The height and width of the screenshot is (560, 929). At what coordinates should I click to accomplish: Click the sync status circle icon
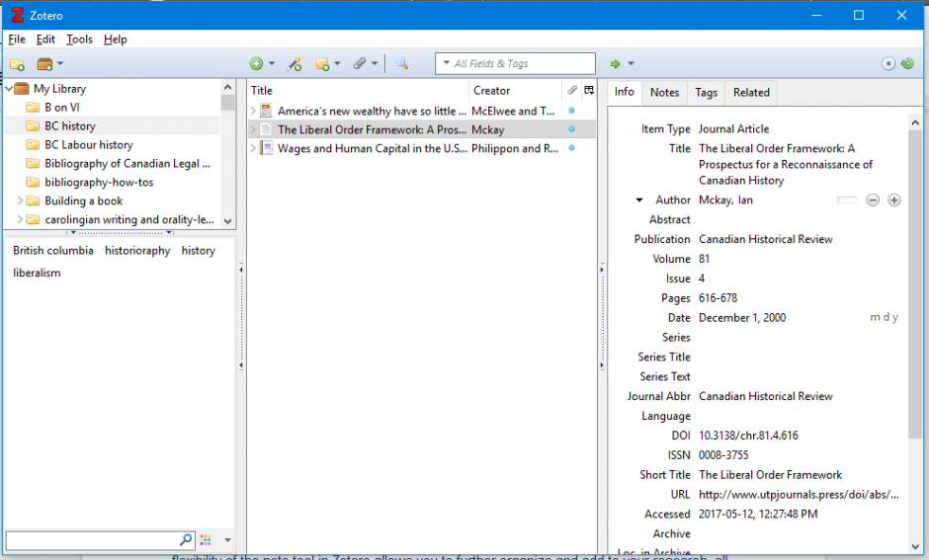point(888,63)
